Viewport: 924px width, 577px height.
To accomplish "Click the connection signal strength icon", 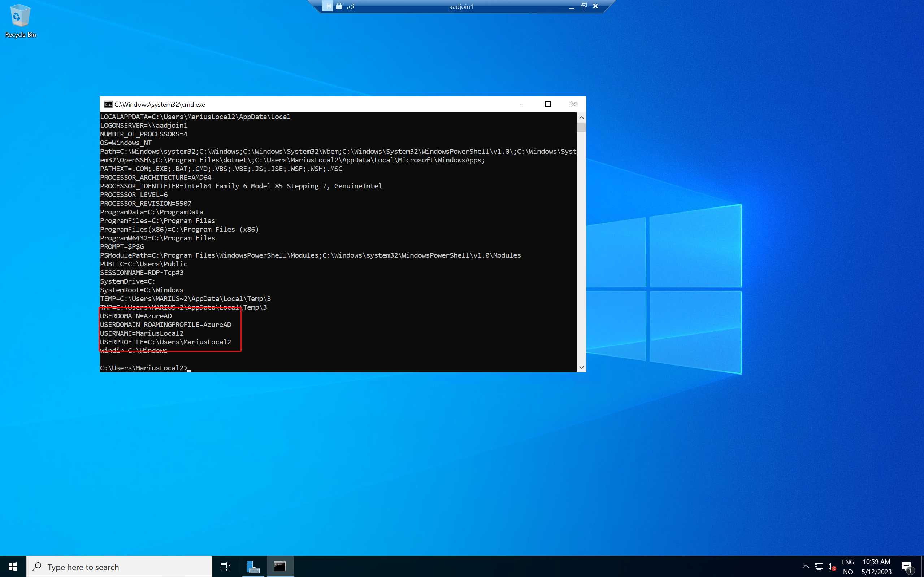I will (x=351, y=6).
